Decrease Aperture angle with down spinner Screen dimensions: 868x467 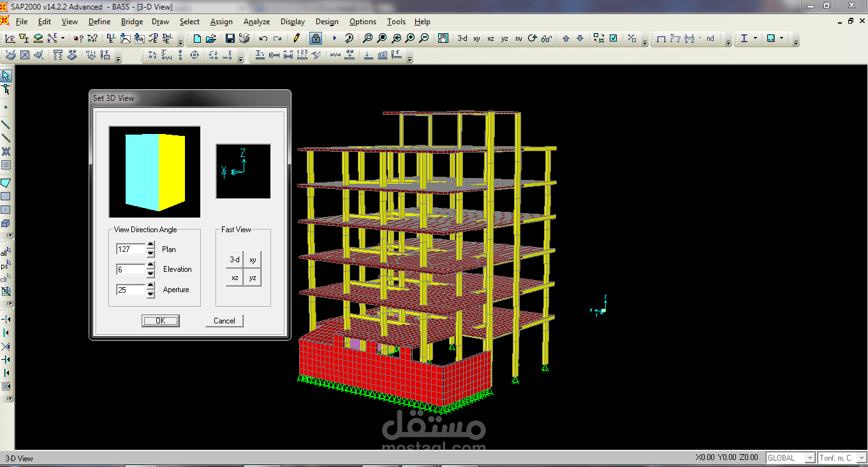pos(151,294)
